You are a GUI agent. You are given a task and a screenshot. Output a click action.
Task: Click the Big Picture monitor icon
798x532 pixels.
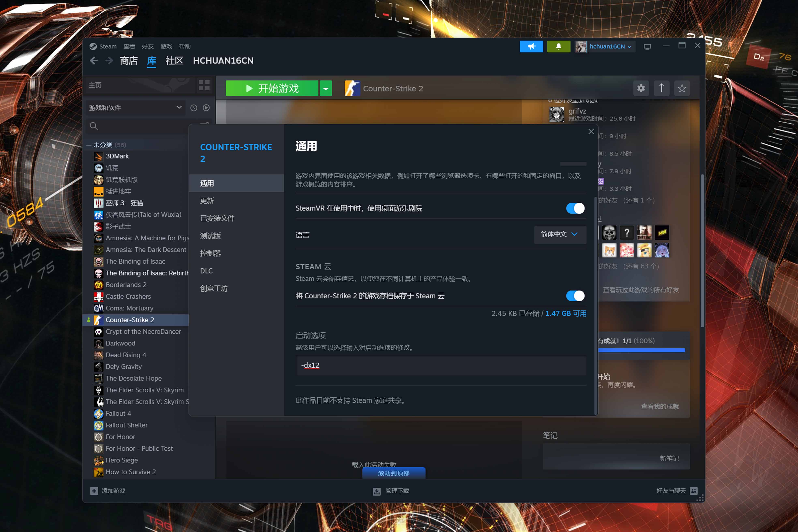tap(647, 47)
